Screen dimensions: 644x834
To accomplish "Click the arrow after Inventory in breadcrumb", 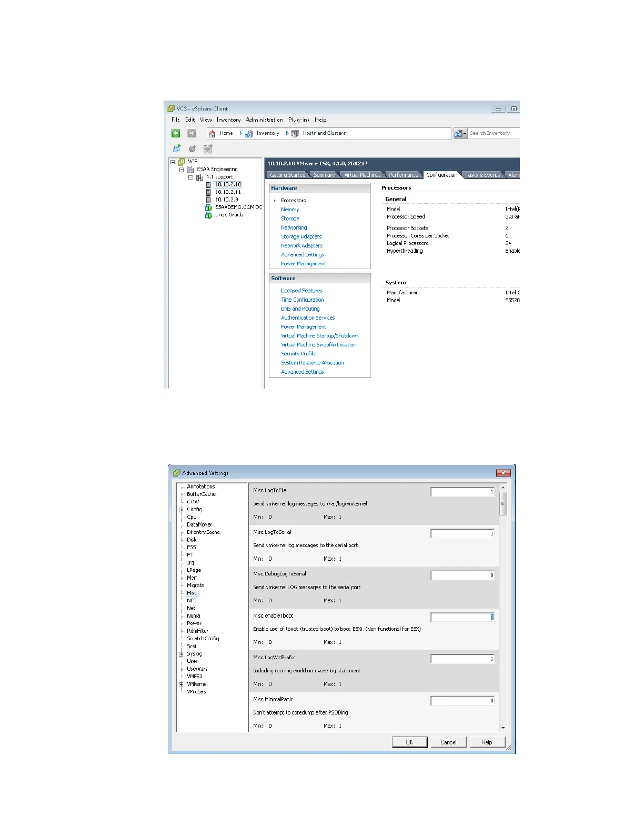I will tap(287, 134).
